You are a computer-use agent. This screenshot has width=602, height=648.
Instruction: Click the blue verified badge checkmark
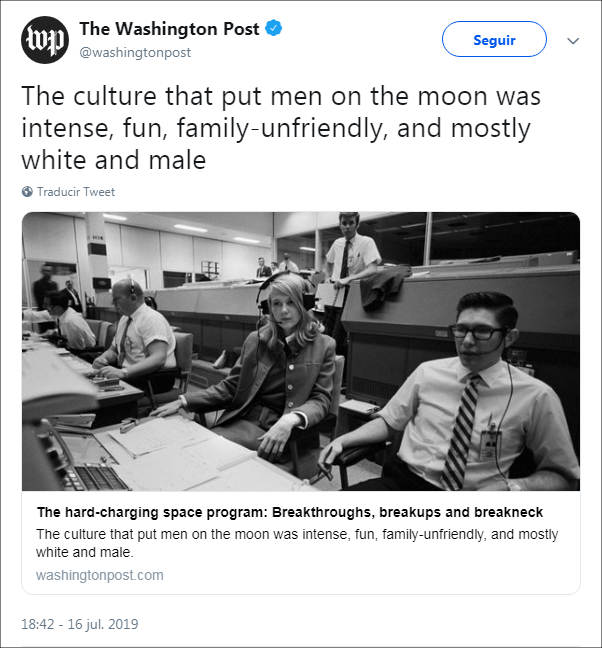coord(274,29)
